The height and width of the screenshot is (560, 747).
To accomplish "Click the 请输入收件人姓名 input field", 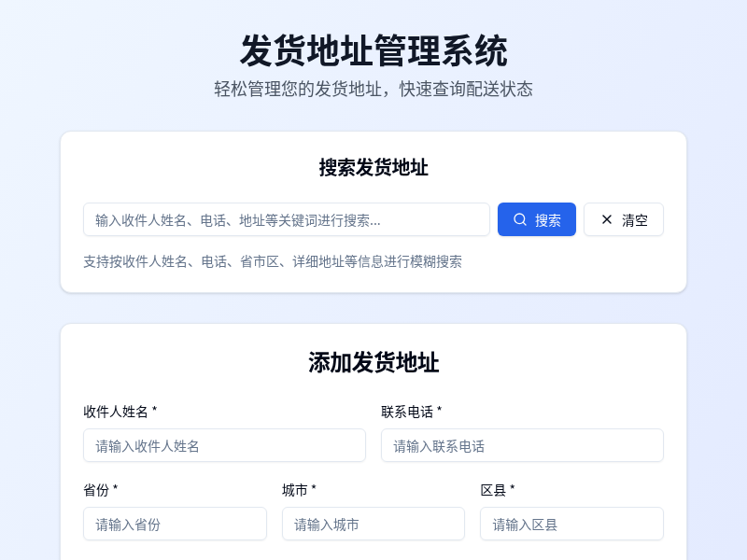I will (x=224, y=445).
